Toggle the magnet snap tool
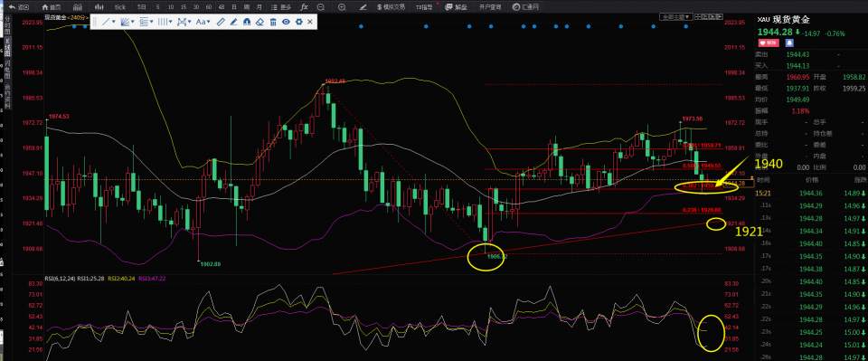The image size is (868, 361). click(246, 22)
